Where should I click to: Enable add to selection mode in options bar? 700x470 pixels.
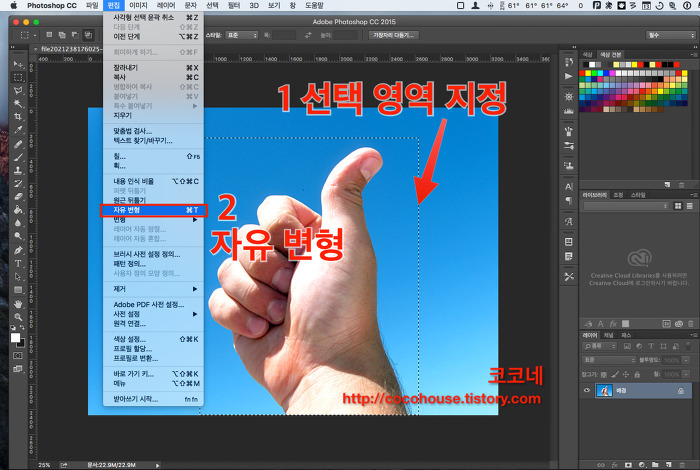[x=62, y=35]
